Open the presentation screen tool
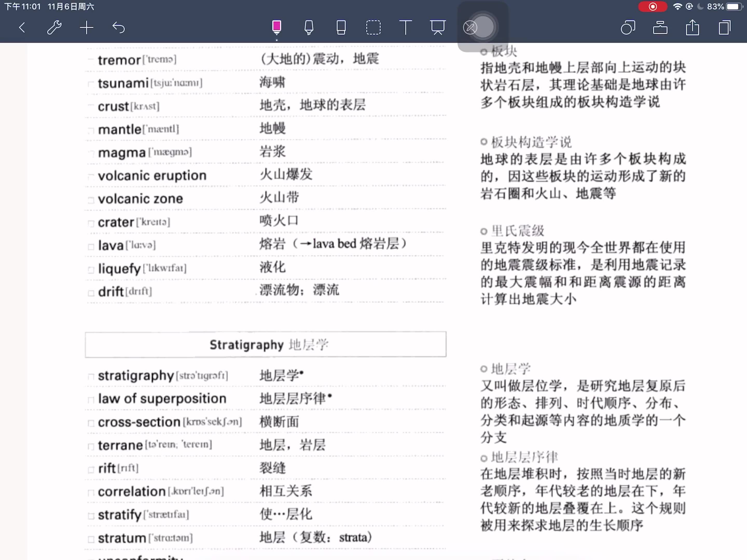This screenshot has width=747, height=560. coord(438,27)
